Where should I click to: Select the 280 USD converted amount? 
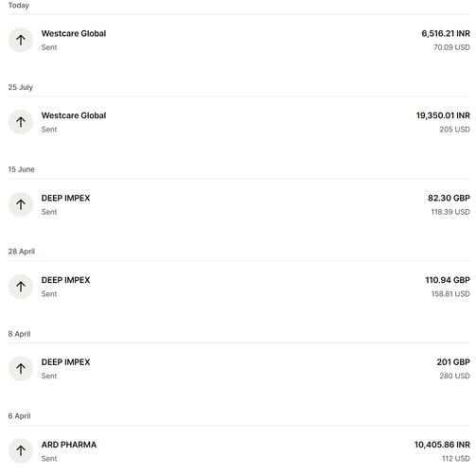coord(454,376)
